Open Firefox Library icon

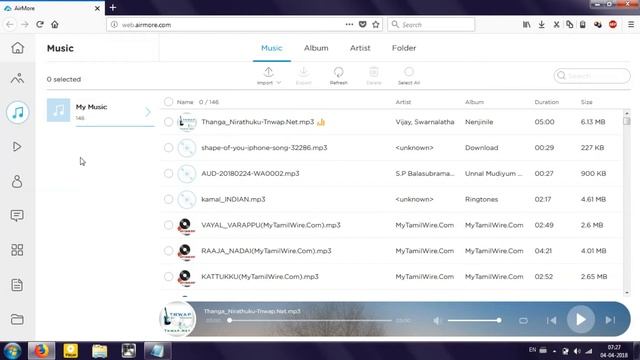[527, 24]
